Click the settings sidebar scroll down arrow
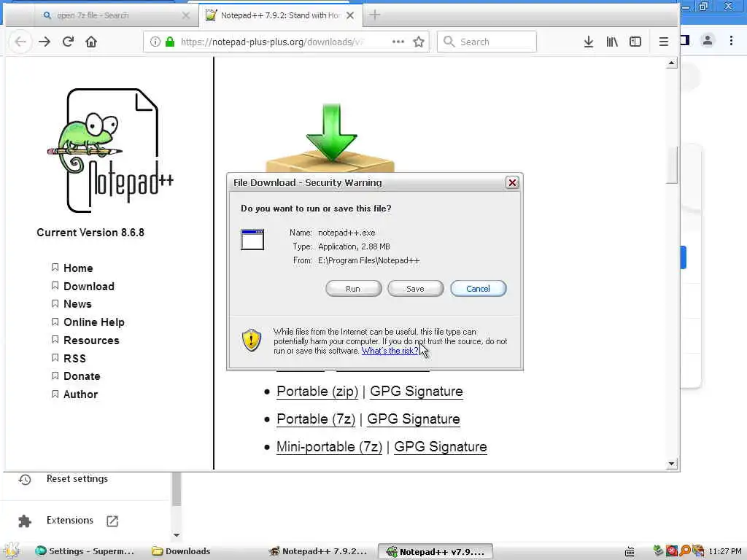The width and height of the screenshot is (747, 560). (x=177, y=534)
